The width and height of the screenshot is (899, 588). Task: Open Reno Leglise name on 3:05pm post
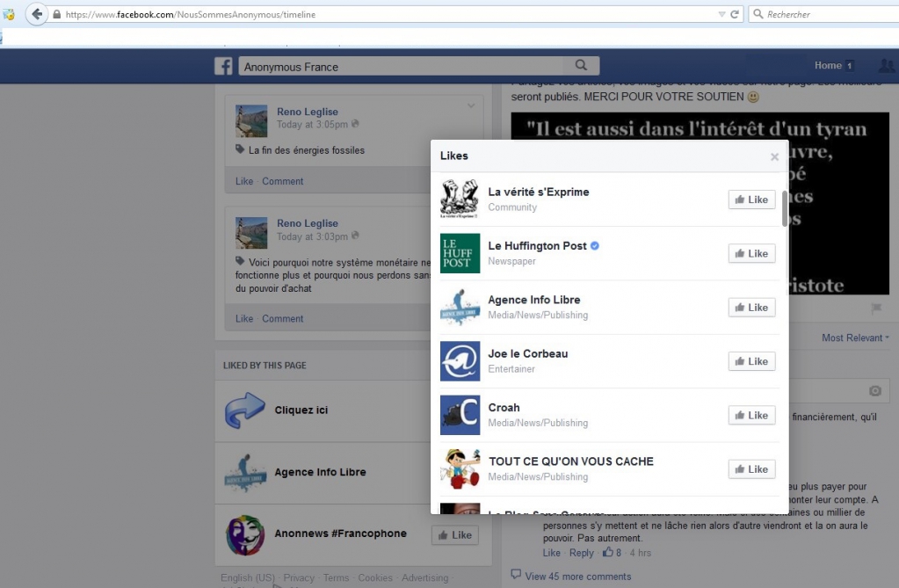[x=308, y=112]
